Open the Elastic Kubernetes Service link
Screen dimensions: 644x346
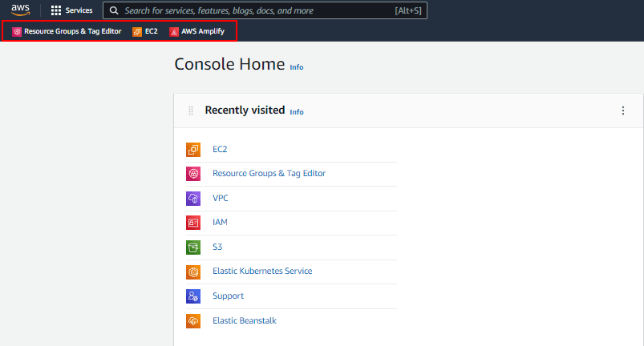pyautogui.click(x=262, y=271)
